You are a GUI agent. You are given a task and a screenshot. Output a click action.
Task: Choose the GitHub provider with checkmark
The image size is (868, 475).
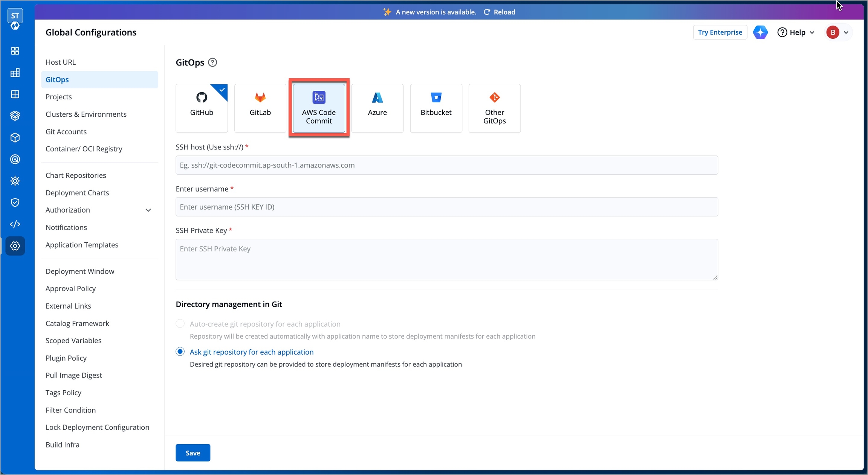tap(202, 108)
